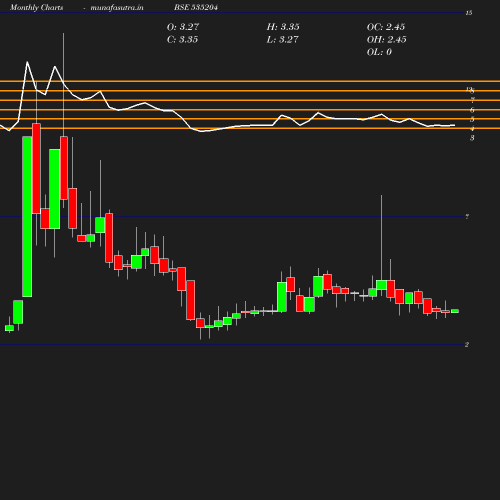500x500 pixels.
Task: Click the high value 'H: 3.35'
Action: point(283,27)
